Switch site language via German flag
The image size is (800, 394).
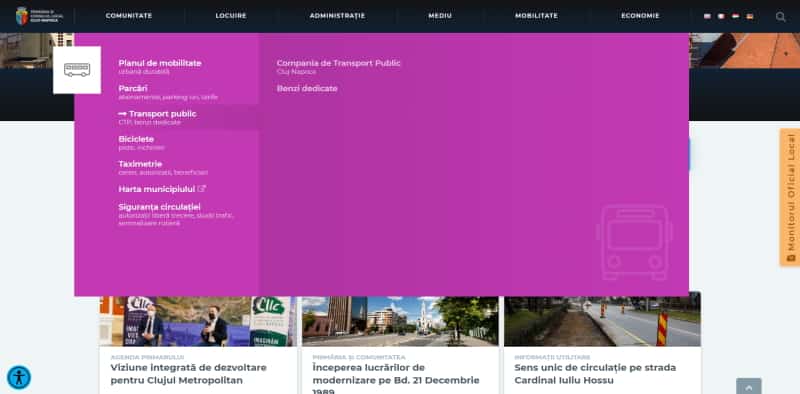coord(749,16)
